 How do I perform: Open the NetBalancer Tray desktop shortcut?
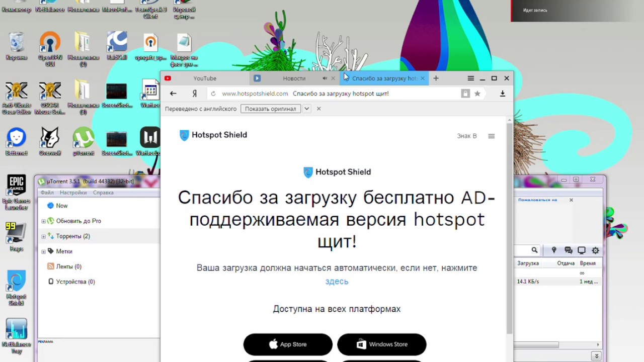[17, 336]
